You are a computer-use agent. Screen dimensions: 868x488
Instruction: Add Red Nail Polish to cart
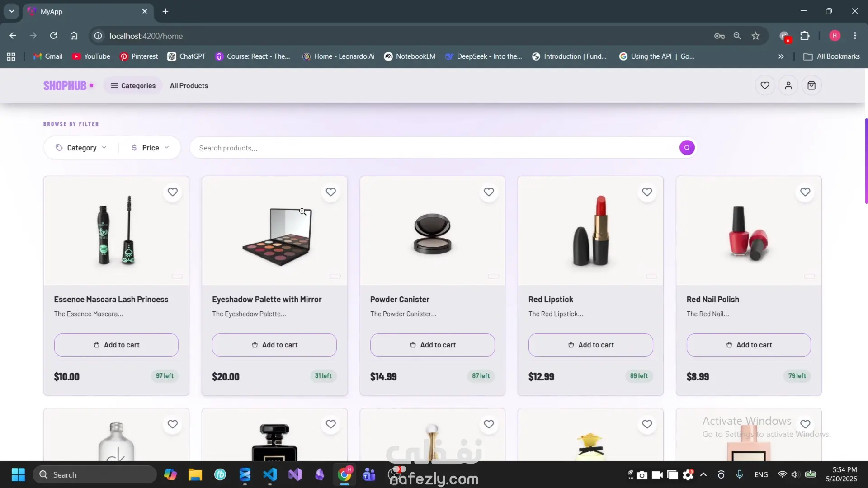click(749, 345)
